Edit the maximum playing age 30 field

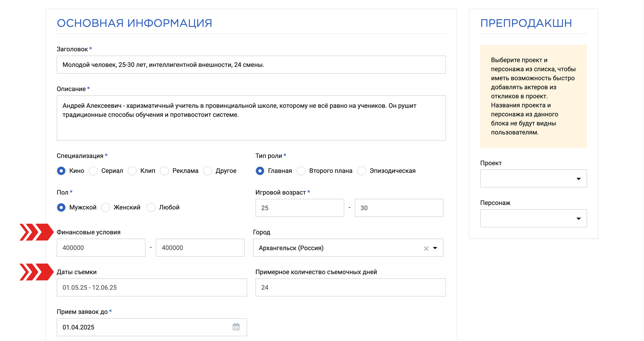pos(399,208)
